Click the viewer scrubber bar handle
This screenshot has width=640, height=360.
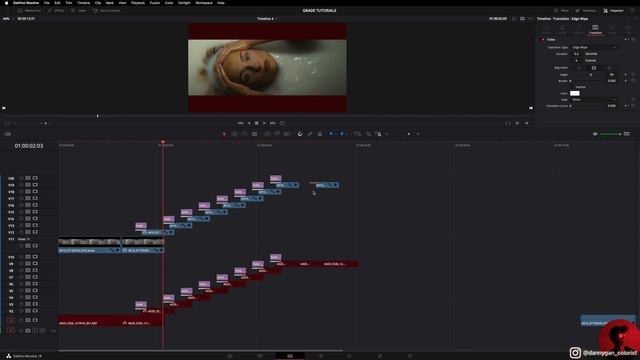coord(98,116)
